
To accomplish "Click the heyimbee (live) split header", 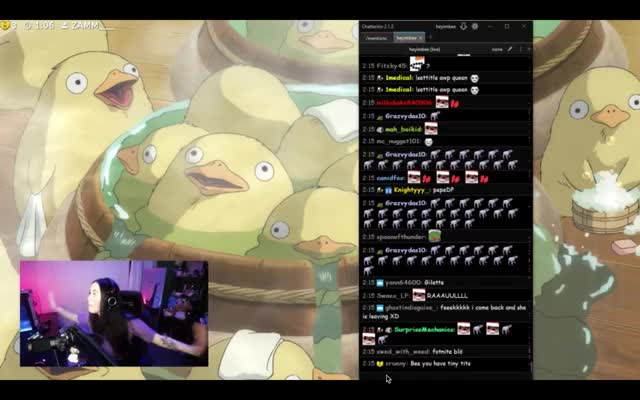I will pos(424,49).
